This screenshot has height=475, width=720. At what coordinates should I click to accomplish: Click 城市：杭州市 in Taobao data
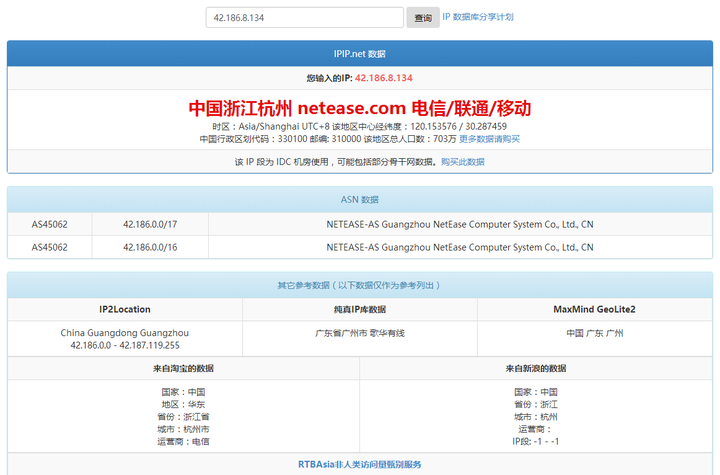[x=183, y=429]
